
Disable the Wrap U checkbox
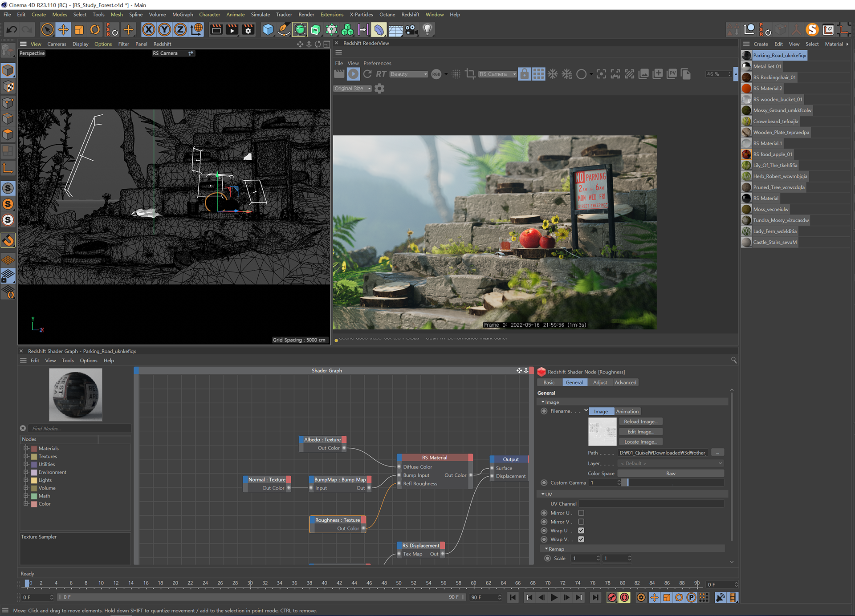click(x=581, y=531)
